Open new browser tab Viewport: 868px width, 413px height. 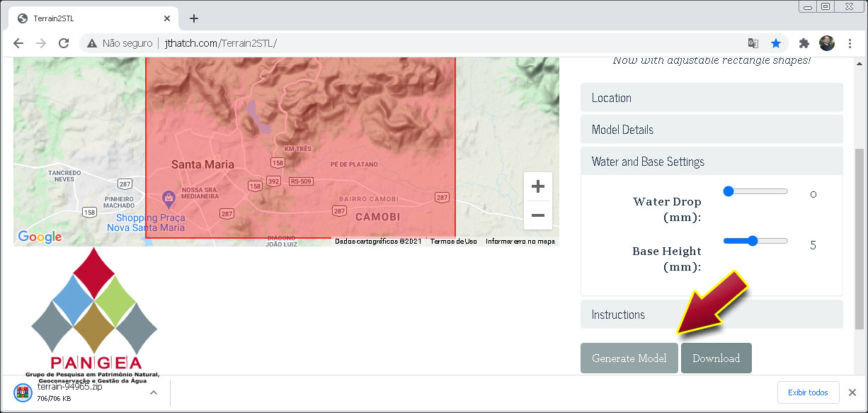coord(194,18)
